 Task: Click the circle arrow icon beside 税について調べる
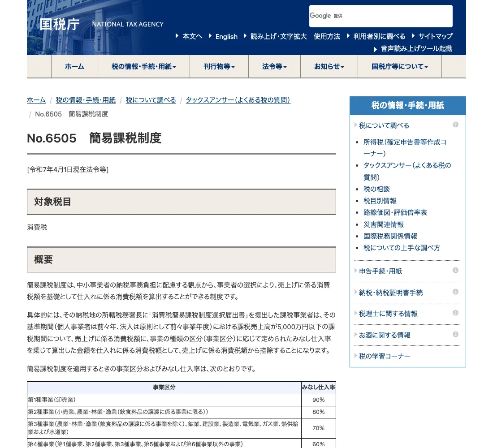455,125
